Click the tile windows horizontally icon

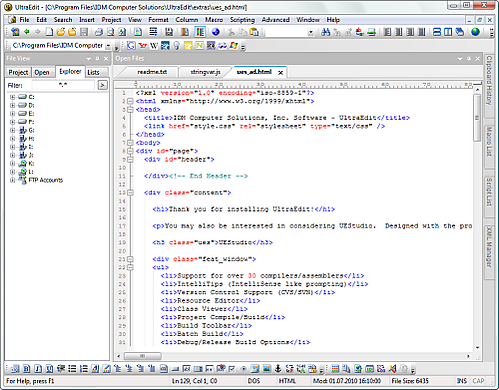point(437,32)
